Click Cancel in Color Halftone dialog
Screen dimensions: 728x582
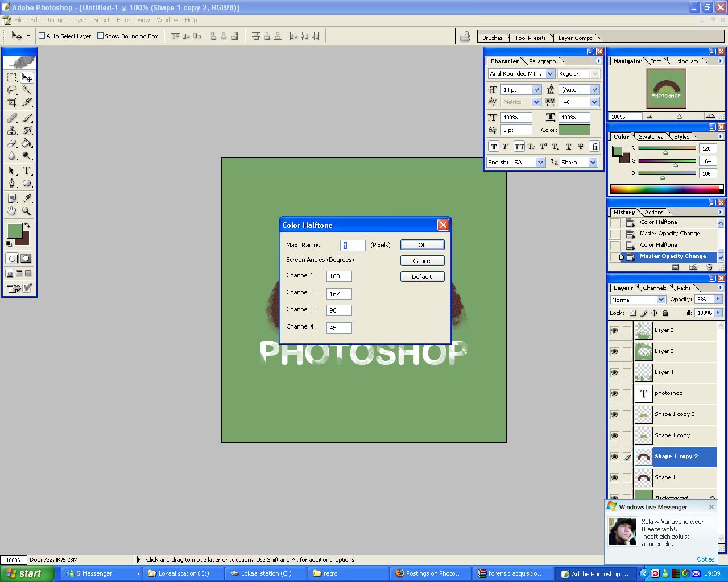[x=422, y=261]
